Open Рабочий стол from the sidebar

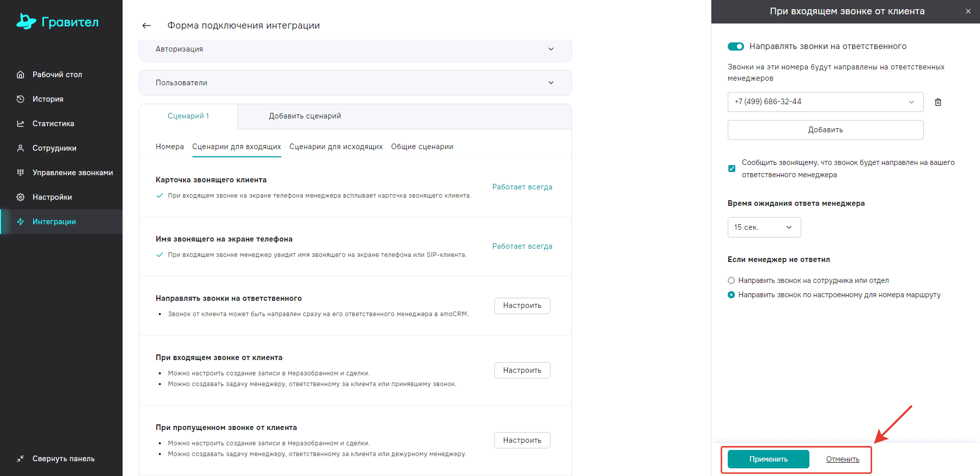[x=57, y=75]
